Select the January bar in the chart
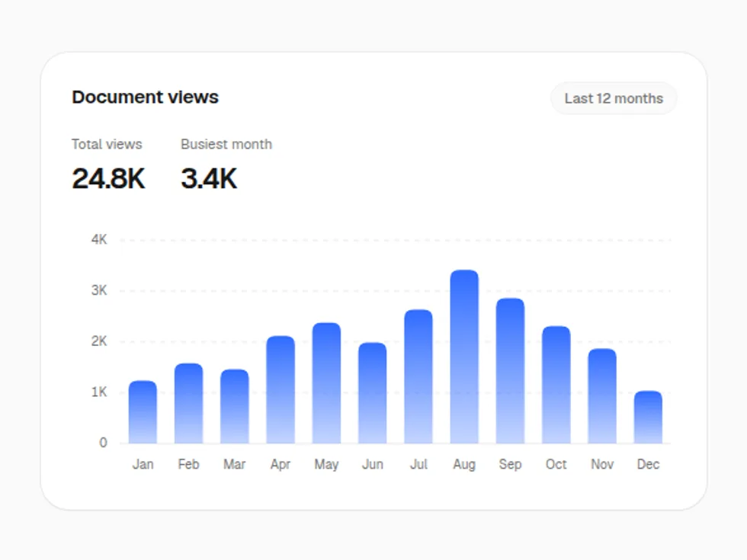The width and height of the screenshot is (747, 560). pos(143,412)
